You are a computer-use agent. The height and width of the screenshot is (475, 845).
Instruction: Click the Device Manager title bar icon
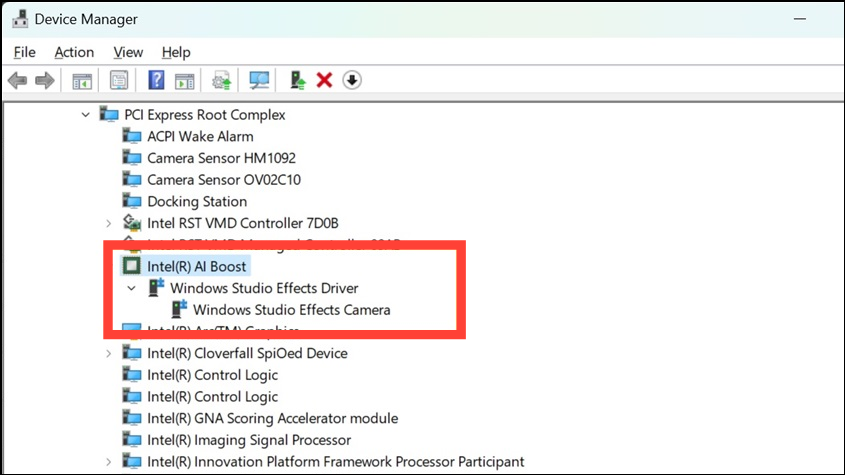click(x=20, y=19)
